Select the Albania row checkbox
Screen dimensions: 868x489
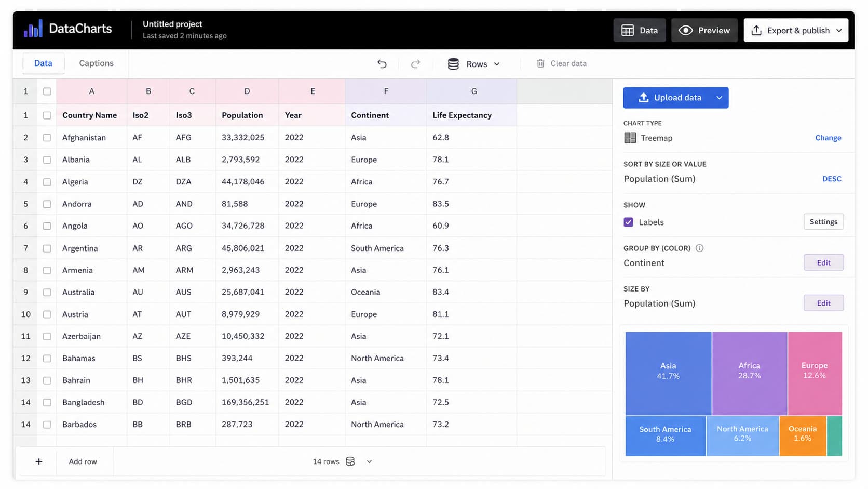click(x=47, y=160)
